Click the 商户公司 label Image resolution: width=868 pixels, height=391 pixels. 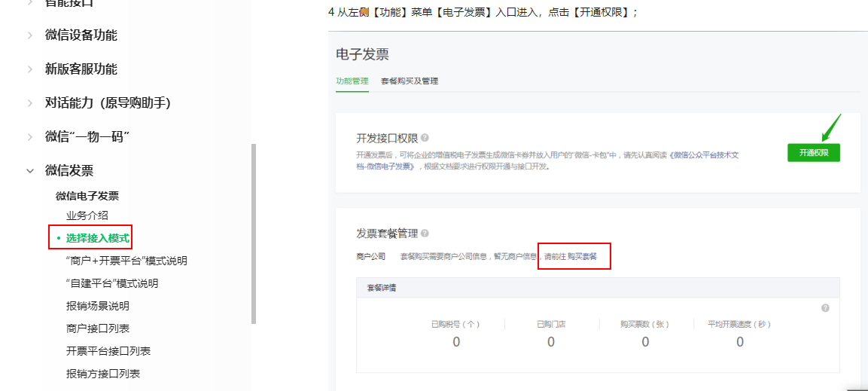(371, 256)
